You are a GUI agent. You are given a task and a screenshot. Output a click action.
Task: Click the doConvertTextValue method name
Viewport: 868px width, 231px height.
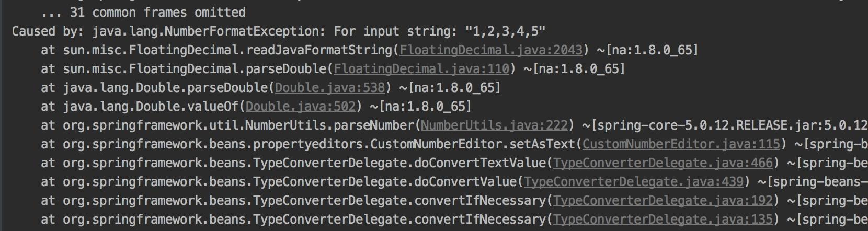479,163
